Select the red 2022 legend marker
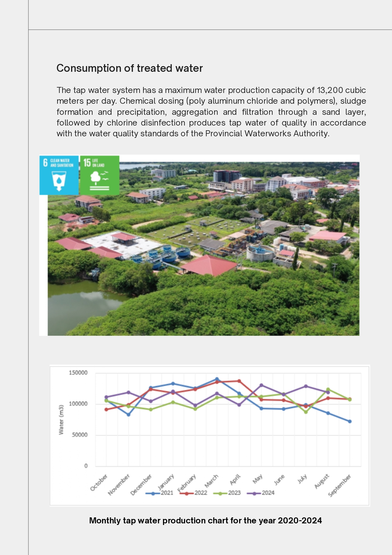 point(187,493)
